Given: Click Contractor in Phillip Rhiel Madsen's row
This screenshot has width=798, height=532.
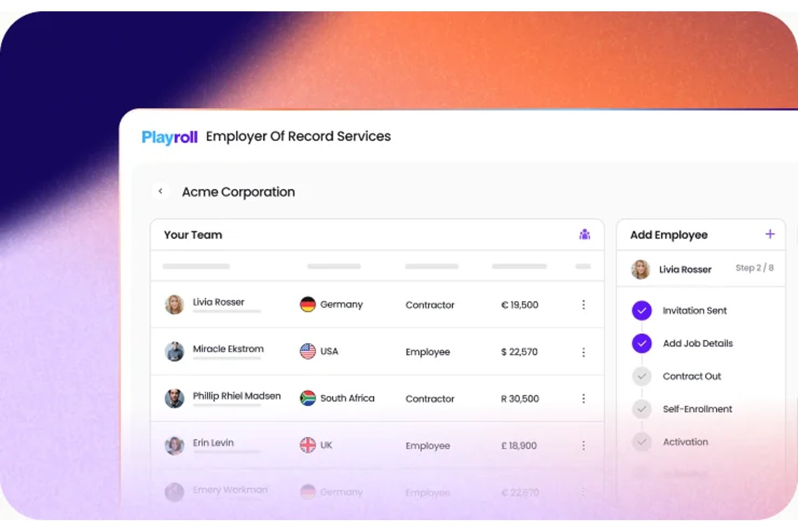Looking at the screenshot, I should point(430,399).
